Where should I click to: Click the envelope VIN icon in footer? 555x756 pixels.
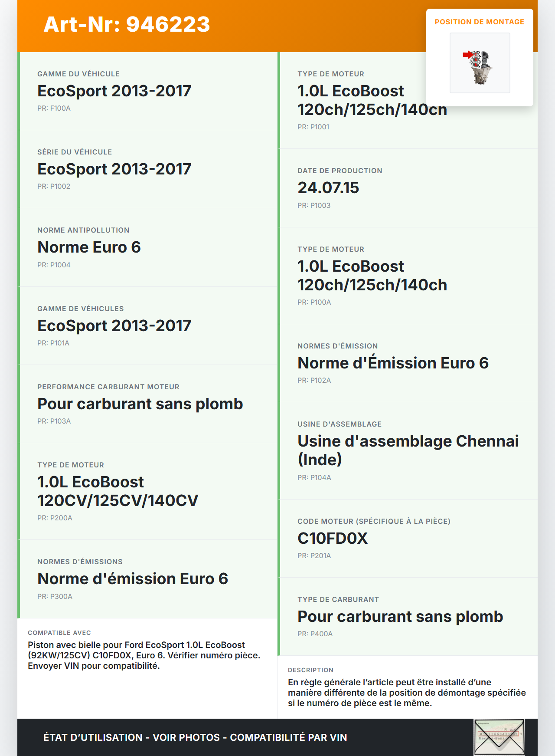pos(499,737)
